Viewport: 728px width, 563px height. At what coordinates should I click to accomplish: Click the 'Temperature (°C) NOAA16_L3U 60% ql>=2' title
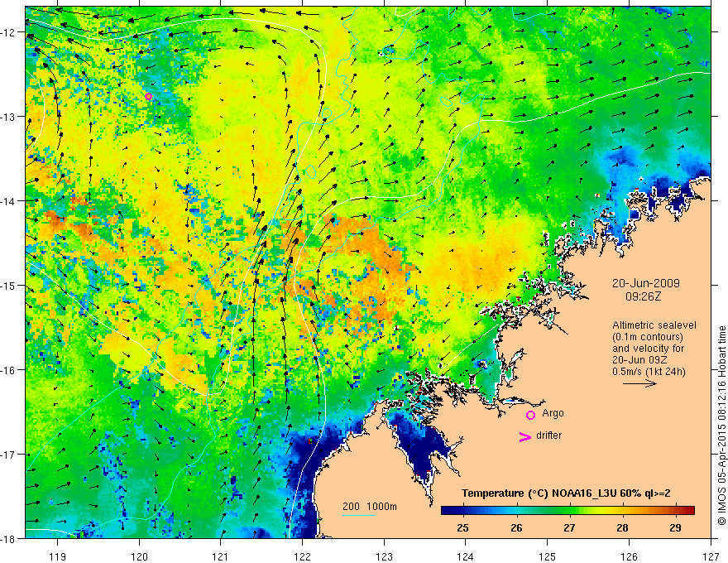[566, 493]
